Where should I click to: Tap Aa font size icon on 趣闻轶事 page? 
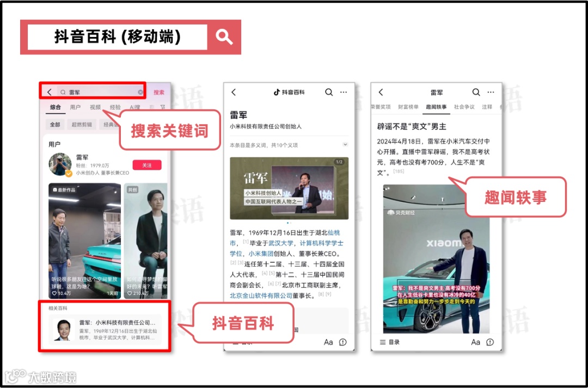[475, 342]
